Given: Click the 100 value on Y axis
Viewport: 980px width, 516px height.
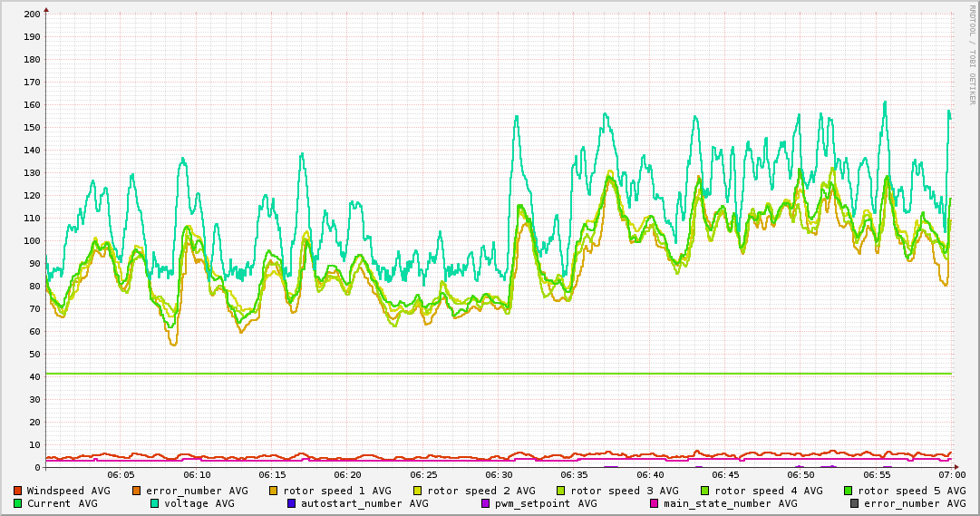Looking at the screenshot, I should point(31,241).
